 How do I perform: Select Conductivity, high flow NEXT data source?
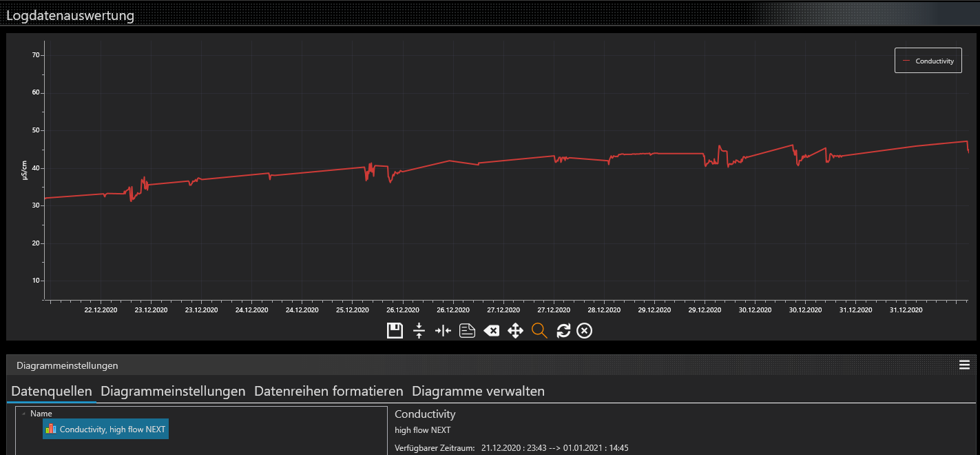112,429
